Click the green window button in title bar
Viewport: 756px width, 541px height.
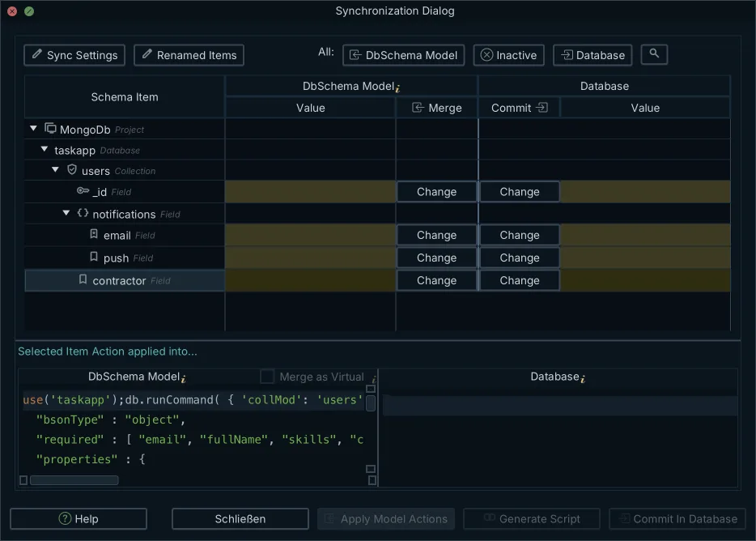29,11
